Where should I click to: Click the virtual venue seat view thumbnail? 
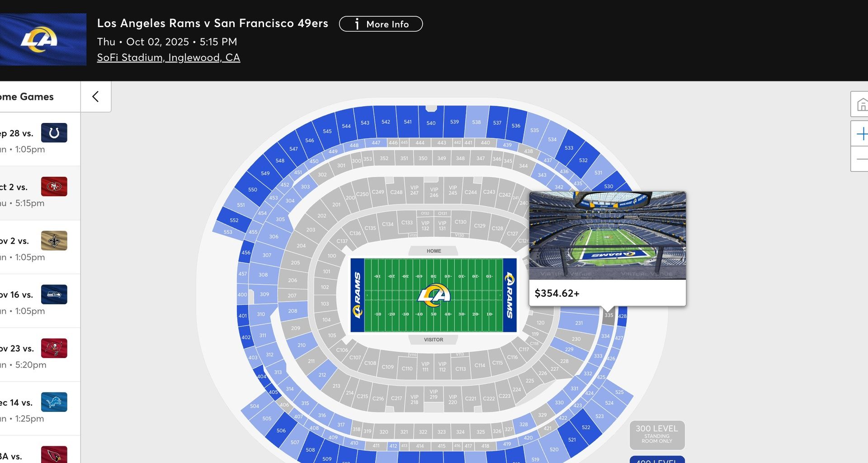pyautogui.click(x=607, y=235)
